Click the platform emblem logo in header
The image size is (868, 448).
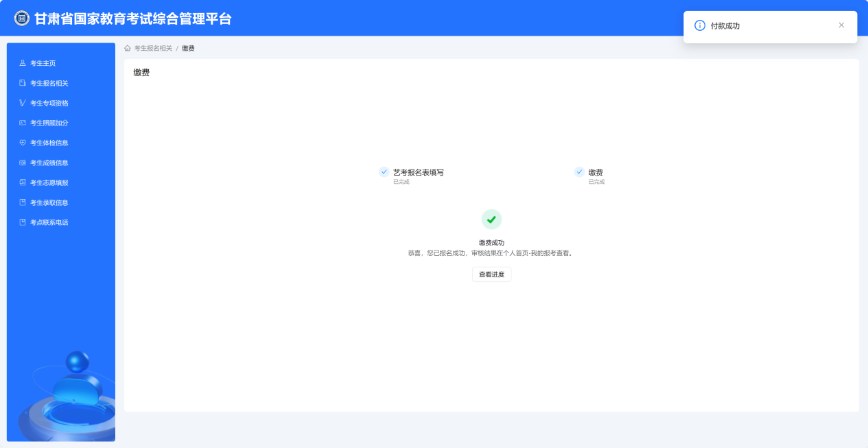pyautogui.click(x=22, y=19)
